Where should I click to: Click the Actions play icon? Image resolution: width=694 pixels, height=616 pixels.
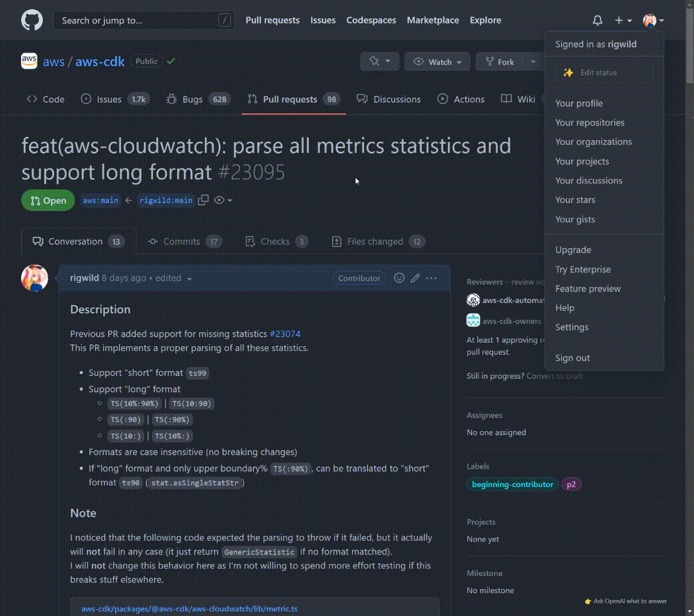[442, 99]
